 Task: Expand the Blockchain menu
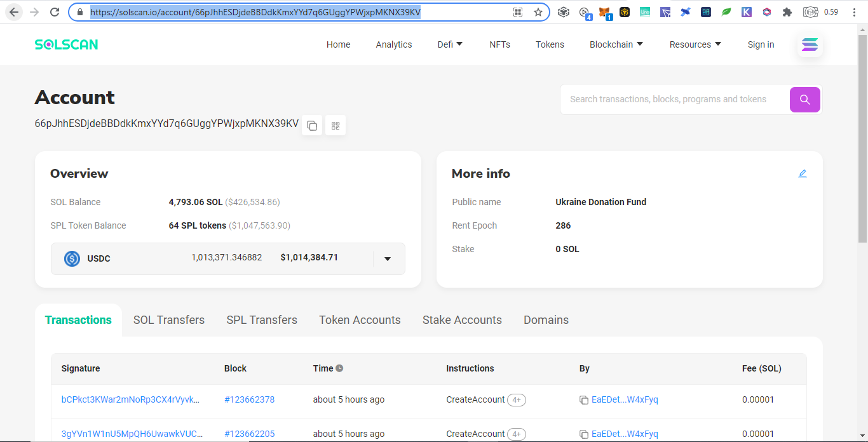[x=616, y=44]
